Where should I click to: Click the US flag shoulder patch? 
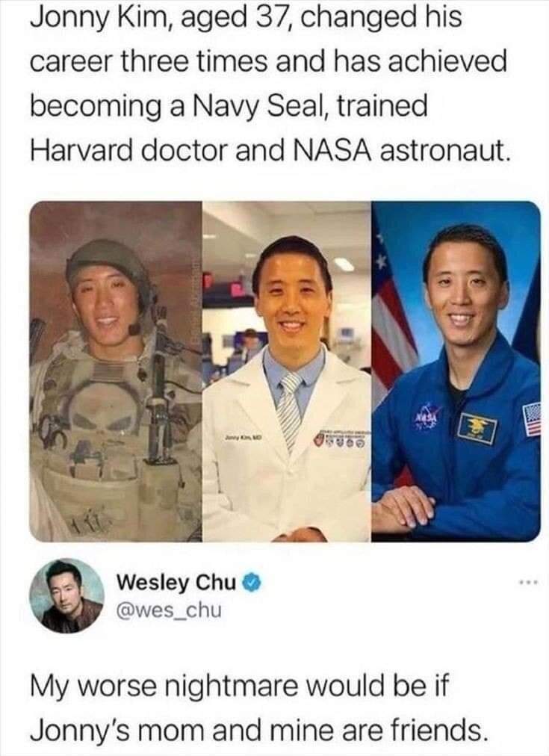[x=532, y=418]
